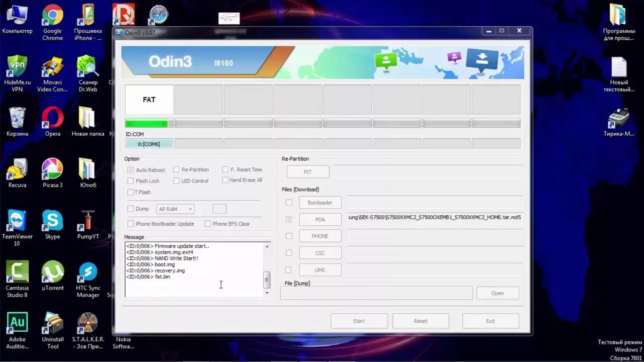Toggle Auto Reboot checkbox in Odin

coord(131,170)
